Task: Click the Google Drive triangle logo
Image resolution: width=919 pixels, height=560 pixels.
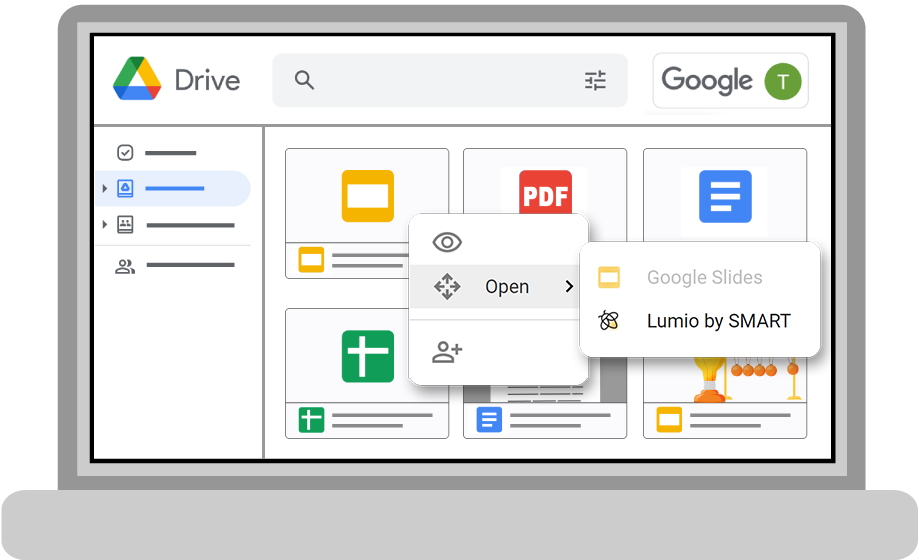Action: 137,79
